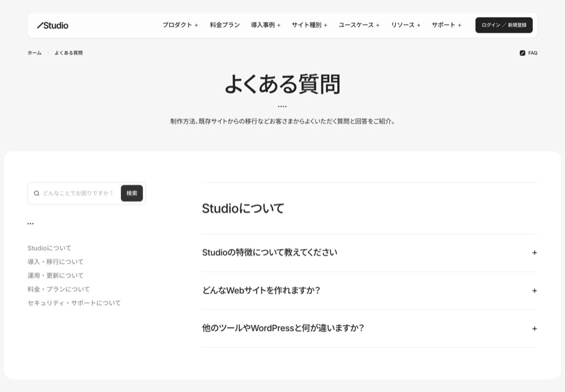The height and width of the screenshot is (392, 565).
Task: Click question 他のツールやWordPressと何が違いますか？
Action: pyautogui.click(x=283, y=328)
